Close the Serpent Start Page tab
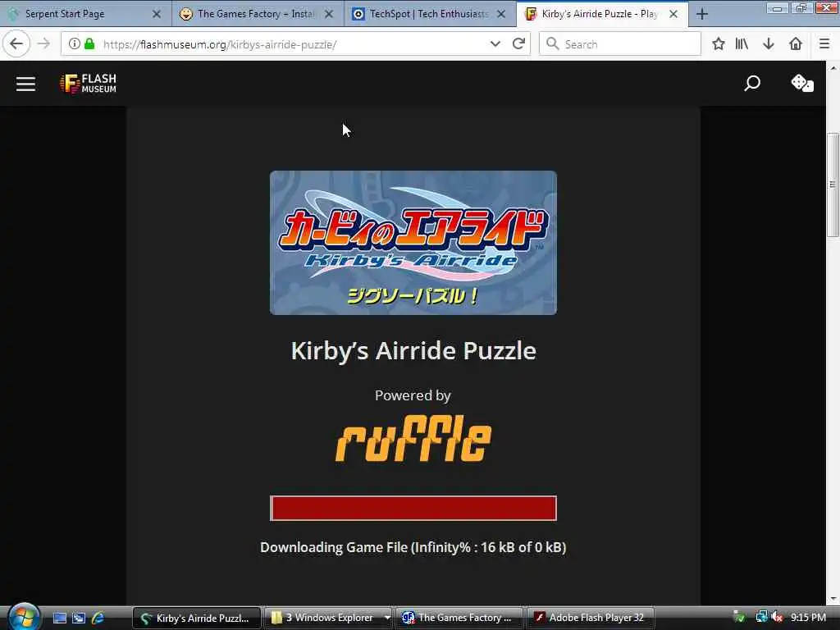This screenshot has width=840, height=630. [157, 14]
